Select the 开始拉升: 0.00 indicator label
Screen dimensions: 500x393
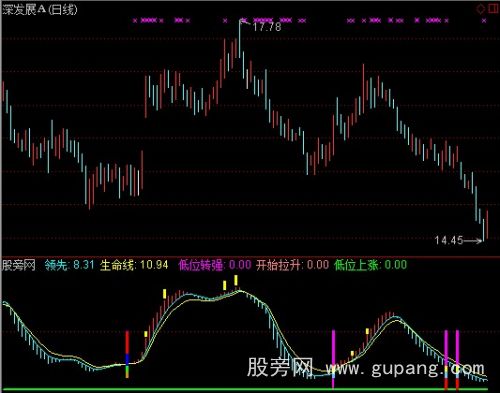(292, 265)
